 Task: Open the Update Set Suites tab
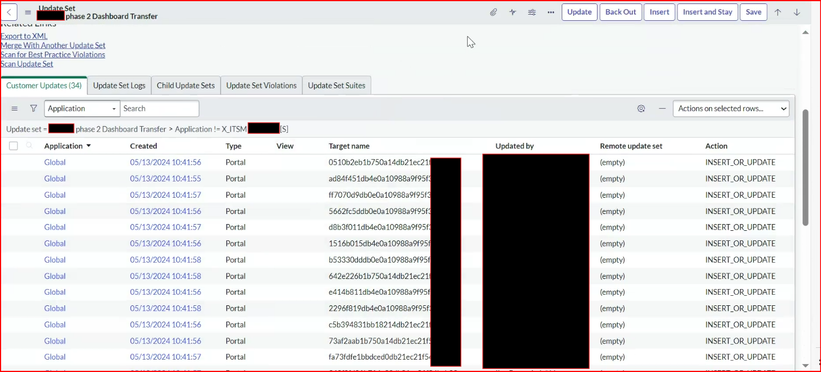coord(337,85)
